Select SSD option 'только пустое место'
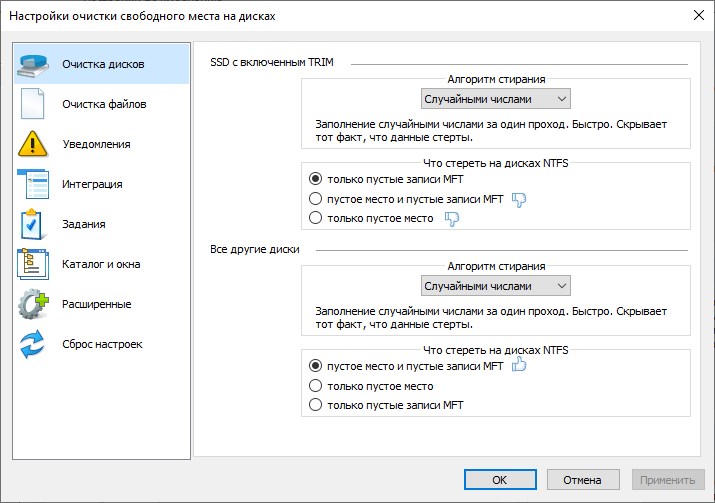 click(317, 218)
